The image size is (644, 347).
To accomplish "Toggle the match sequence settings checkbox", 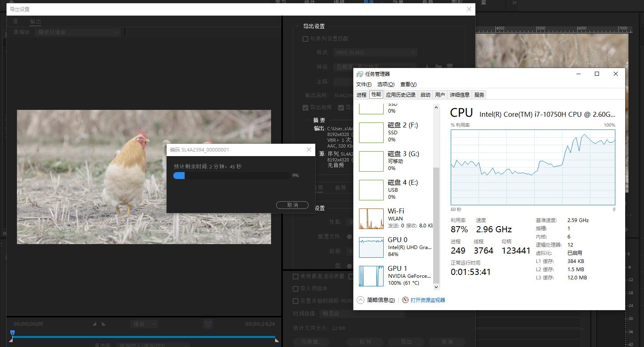I will (x=305, y=39).
